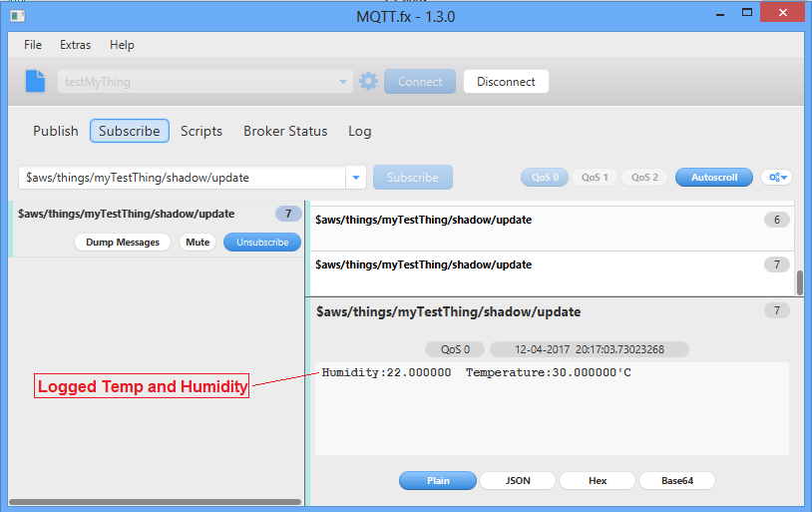812x512 pixels.
Task: Switch to the Broker Status tab
Action: (285, 131)
